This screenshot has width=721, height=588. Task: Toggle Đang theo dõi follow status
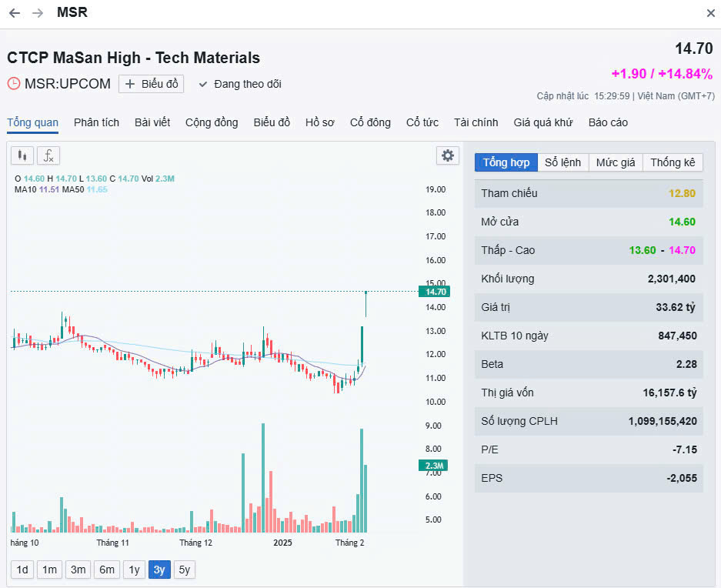click(240, 84)
